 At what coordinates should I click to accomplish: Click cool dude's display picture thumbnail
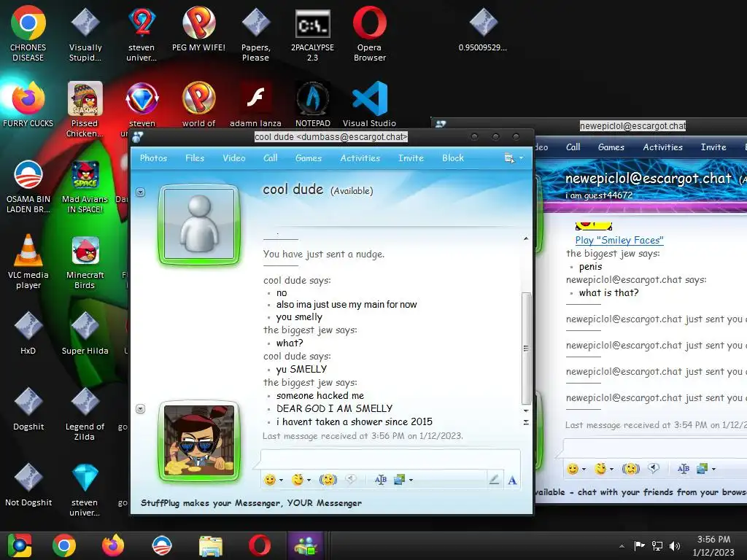199,224
